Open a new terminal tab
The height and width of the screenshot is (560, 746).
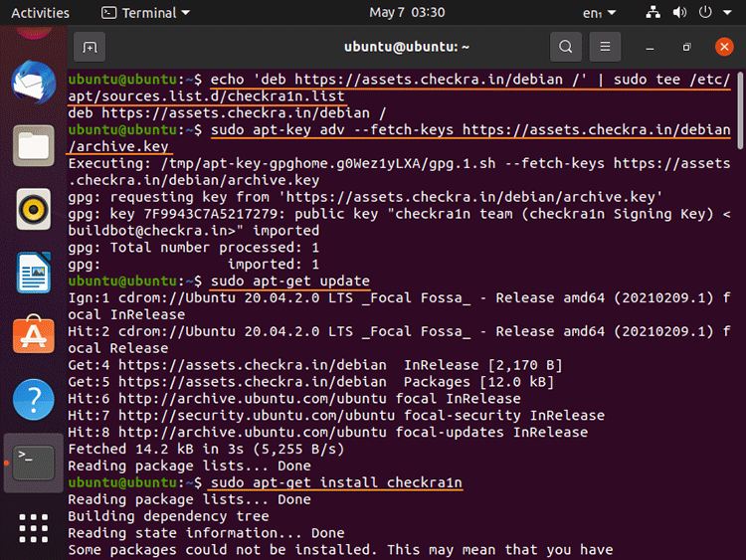point(90,47)
